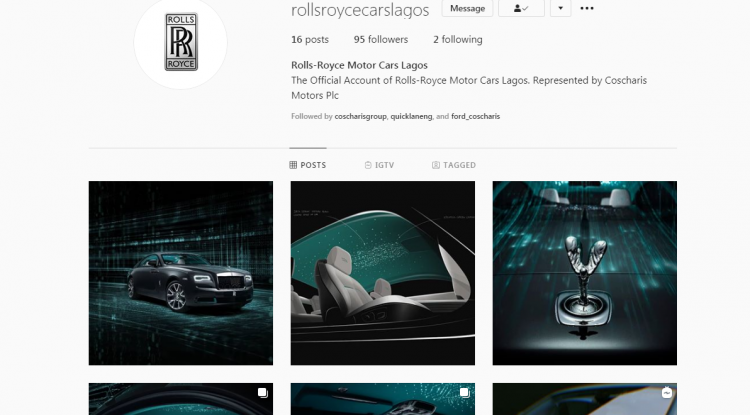Viewport: 750px width, 415px height.
Task: Click the Rolls-Royce profile picture logo
Action: (181, 42)
